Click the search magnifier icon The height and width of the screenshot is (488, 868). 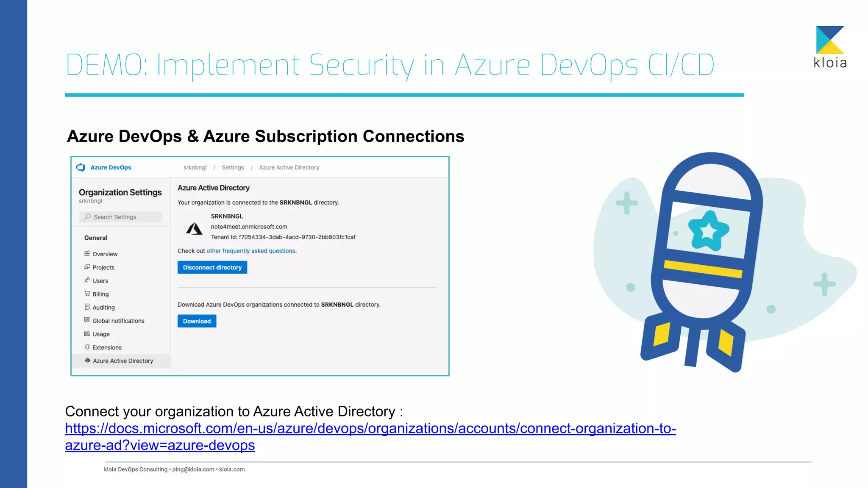(87, 217)
